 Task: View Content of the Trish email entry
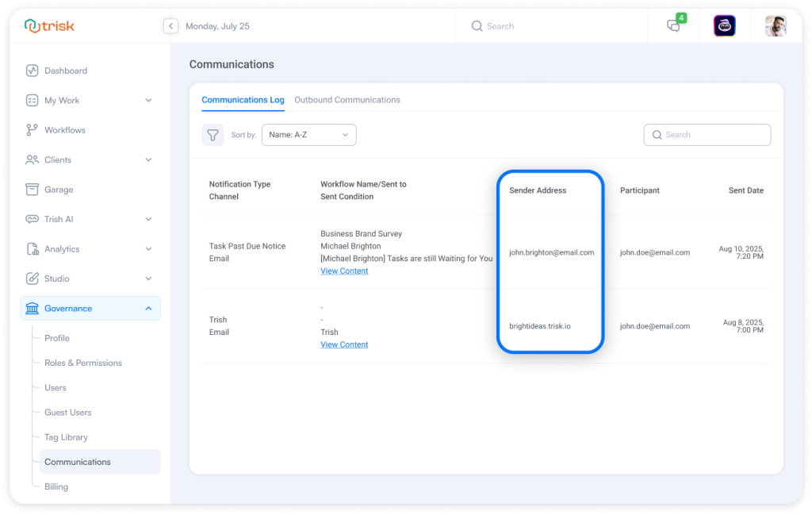[x=344, y=345]
